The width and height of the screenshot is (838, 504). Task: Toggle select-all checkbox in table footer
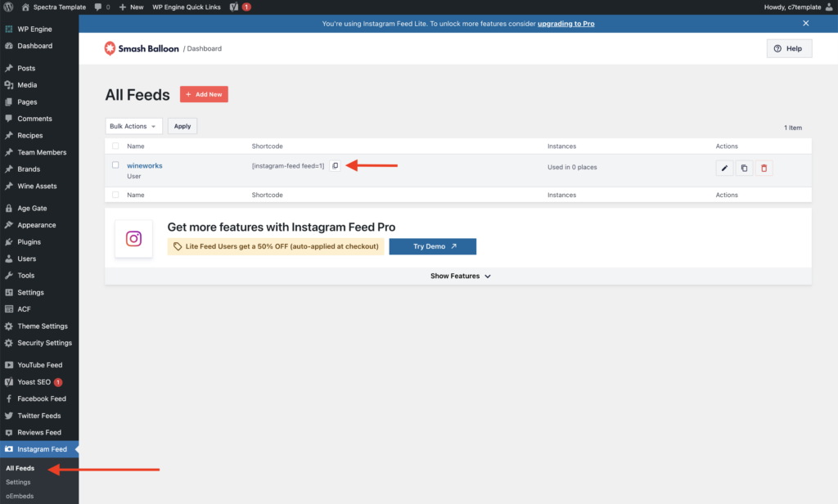click(x=115, y=195)
